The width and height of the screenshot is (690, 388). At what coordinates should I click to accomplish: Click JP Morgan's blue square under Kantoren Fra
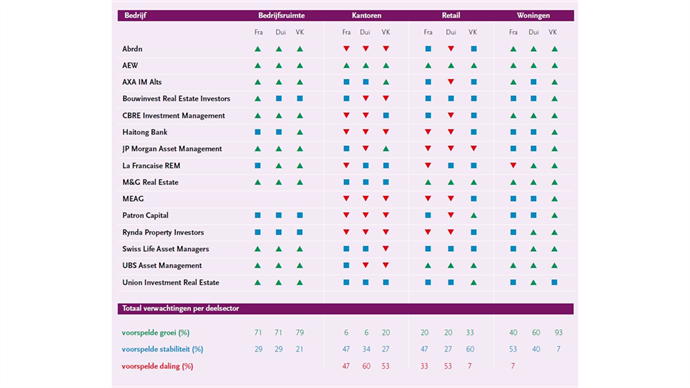click(x=346, y=149)
